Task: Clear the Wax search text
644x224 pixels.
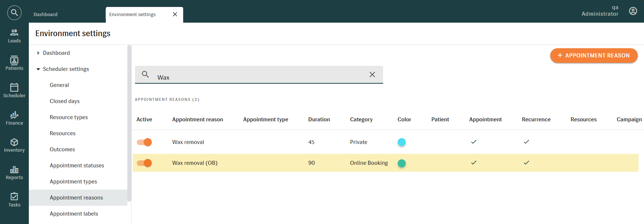Action: [x=372, y=75]
